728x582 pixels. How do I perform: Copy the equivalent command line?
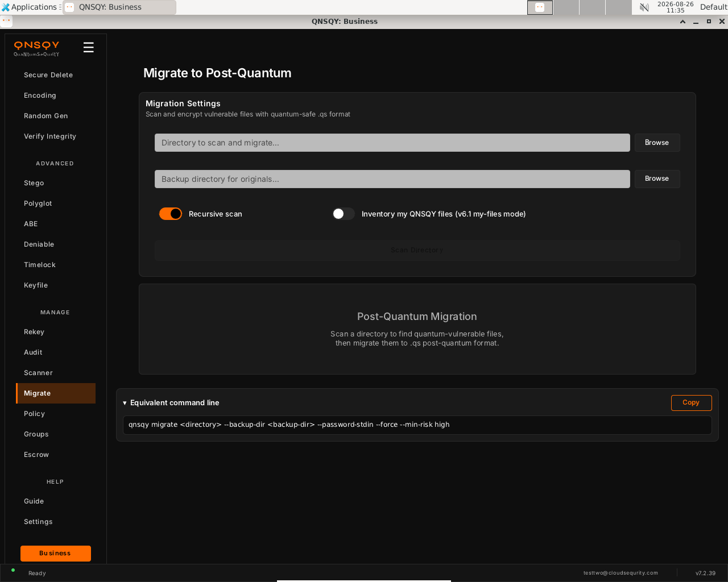pyautogui.click(x=691, y=402)
